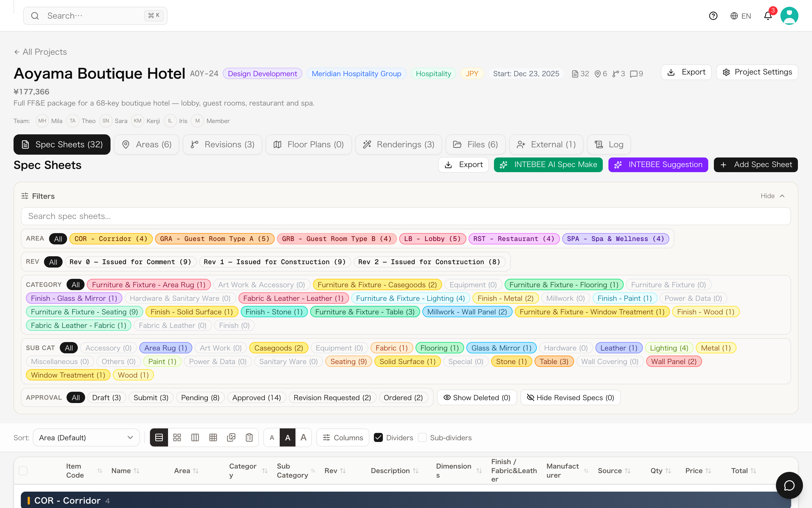Enable the Sub-dividers checkbox
Image resolution: width=812 pixels, height=508 pixels.
tap(422, 437)
